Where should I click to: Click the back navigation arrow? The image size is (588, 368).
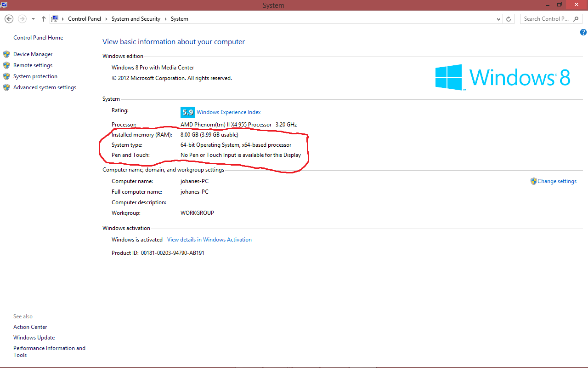coord(9,18)
